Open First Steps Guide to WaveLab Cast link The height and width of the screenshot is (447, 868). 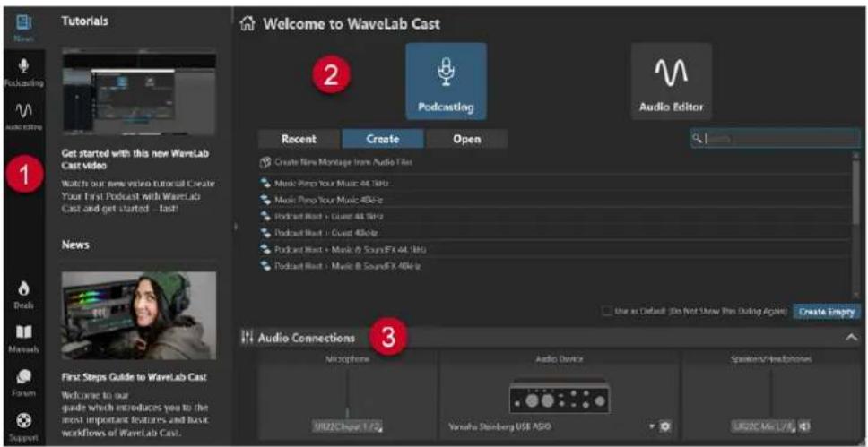pos(135,377)
